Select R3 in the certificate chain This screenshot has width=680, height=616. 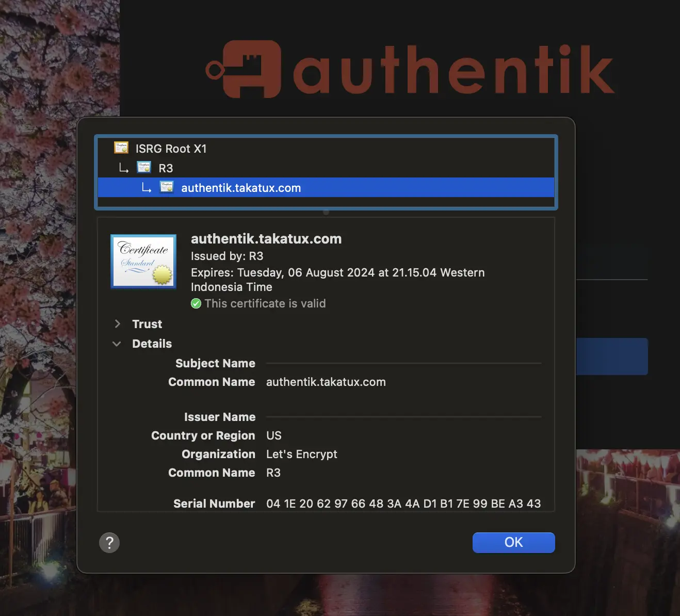point(326,168)
